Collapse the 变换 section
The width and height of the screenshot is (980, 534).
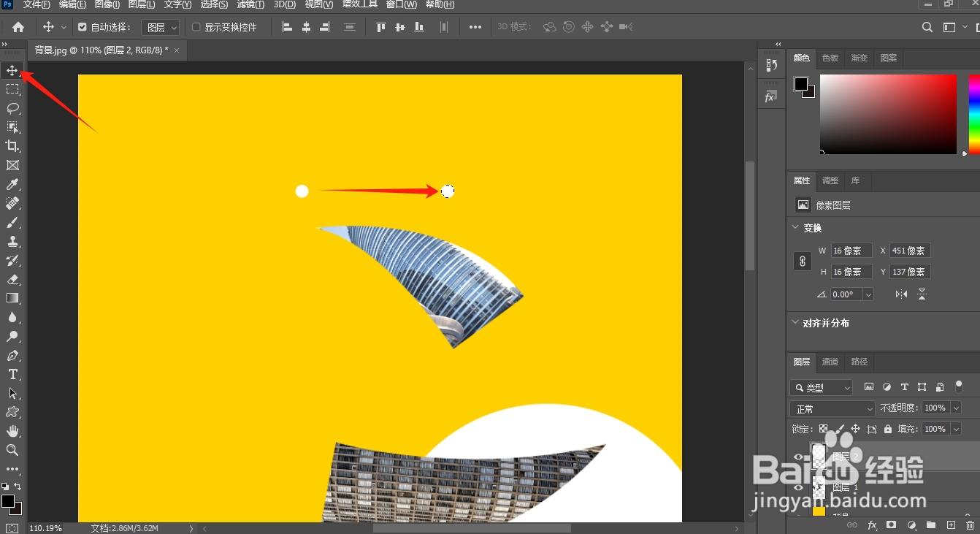[796, 228]
